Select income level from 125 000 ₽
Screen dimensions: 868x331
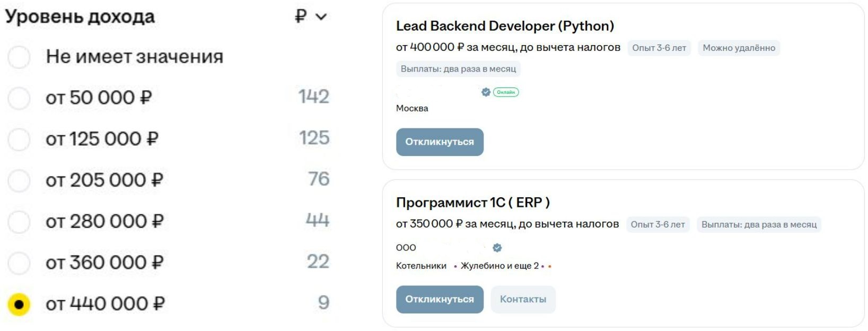click(x=19, y=140)
